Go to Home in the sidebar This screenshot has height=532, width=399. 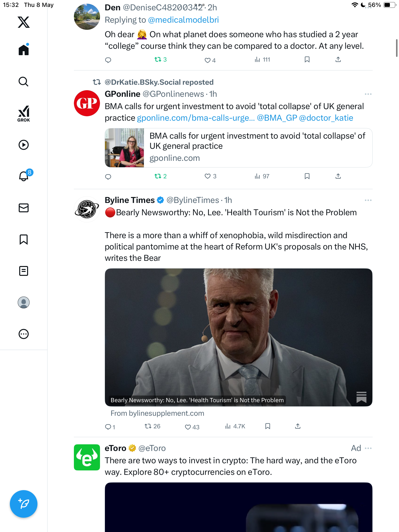coord(24,50)
